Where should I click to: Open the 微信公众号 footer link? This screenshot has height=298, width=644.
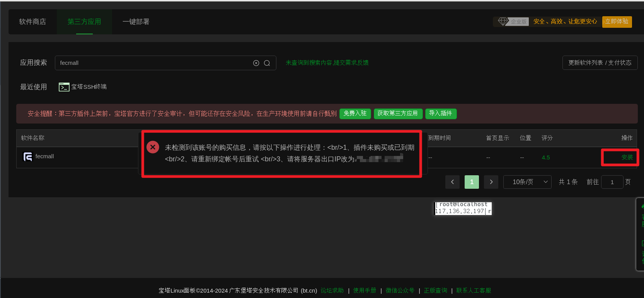(400, 290)
